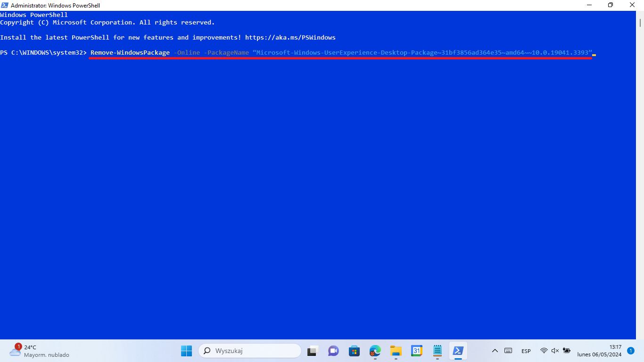Viewport: 644px width, 362px height.
Task: Switch input language ESP indicator
Action: click(526, 351)
